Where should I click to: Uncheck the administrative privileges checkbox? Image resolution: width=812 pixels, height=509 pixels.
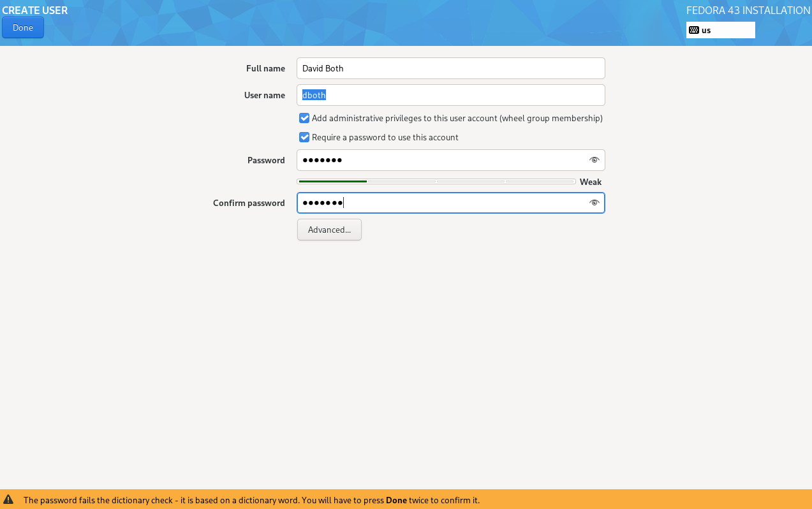(304, 118)
